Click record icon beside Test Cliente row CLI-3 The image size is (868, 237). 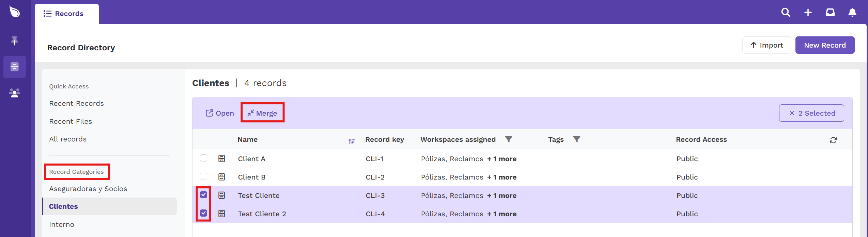[x=222, y=196]
